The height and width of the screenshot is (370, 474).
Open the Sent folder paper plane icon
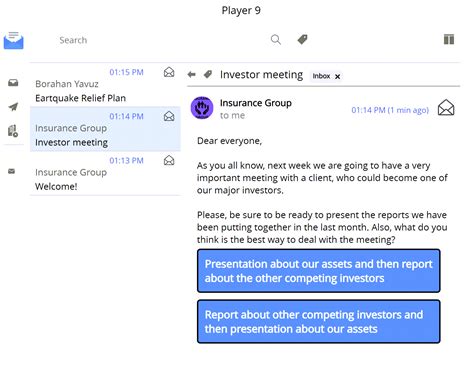point(13,107)
